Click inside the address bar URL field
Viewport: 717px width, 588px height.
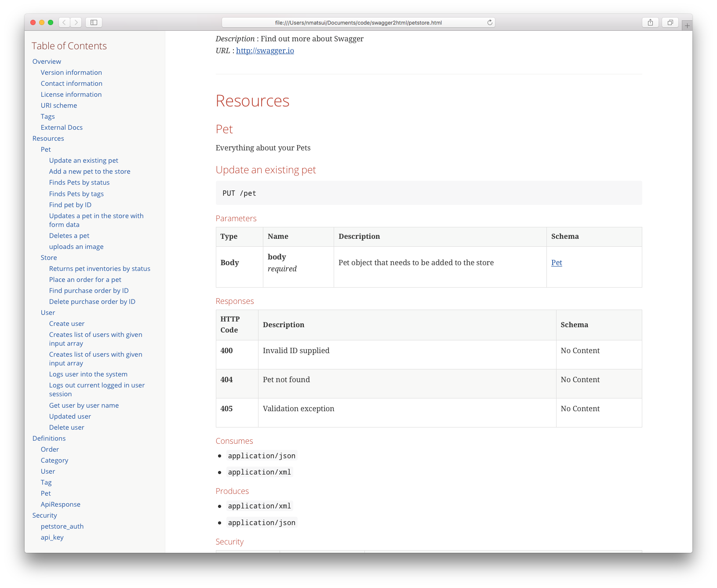tap(358, 22)
